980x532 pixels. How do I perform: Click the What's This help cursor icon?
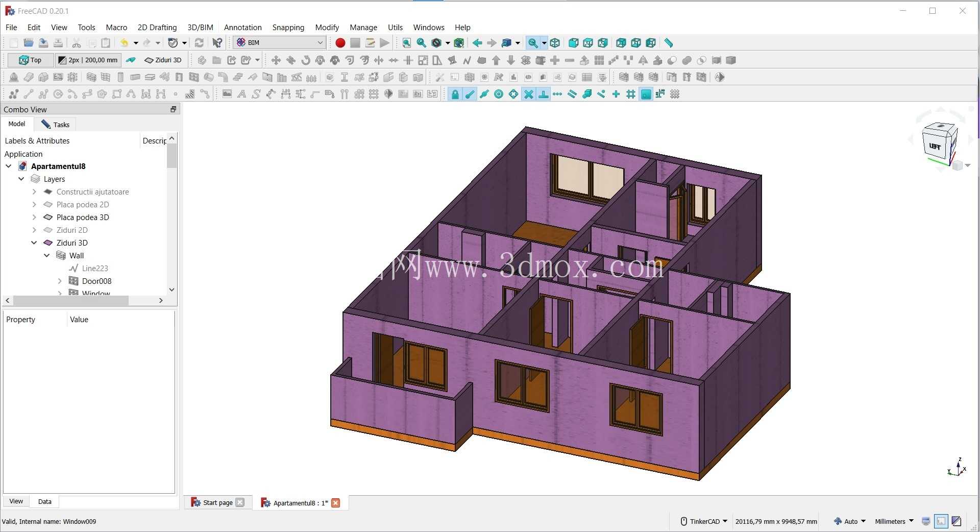217,43
